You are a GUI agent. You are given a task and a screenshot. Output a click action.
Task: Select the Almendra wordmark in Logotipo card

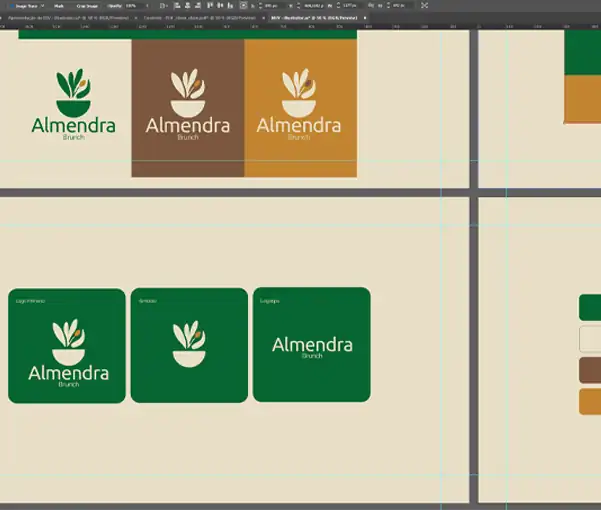312,347
